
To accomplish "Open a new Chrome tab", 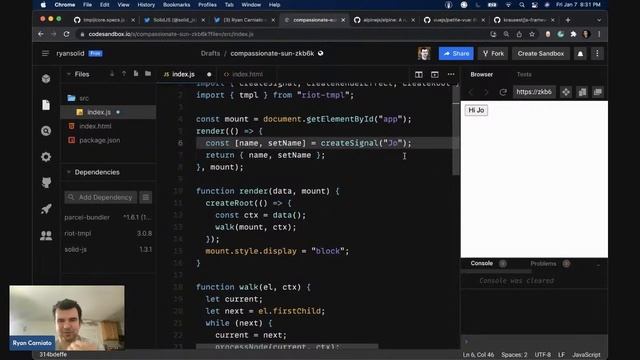I will click(568, 20).
